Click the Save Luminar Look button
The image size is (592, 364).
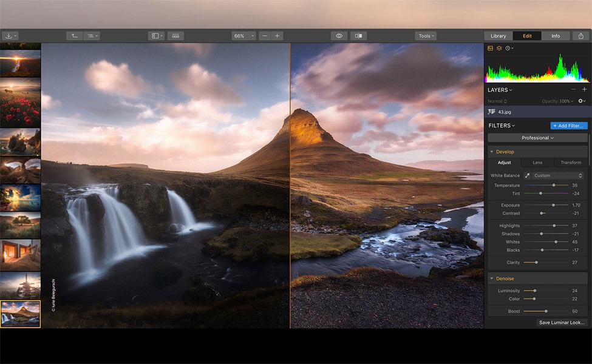click(562, 323)
